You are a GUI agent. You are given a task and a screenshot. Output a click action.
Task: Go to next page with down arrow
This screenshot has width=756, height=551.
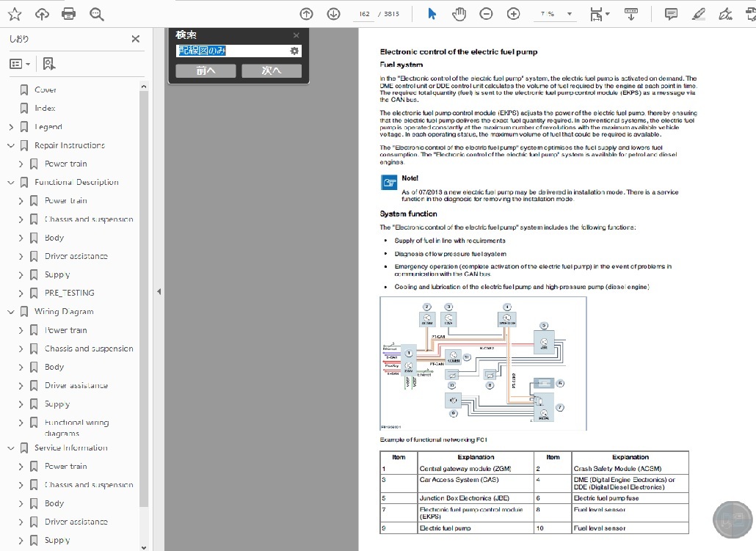pos(333,14)
